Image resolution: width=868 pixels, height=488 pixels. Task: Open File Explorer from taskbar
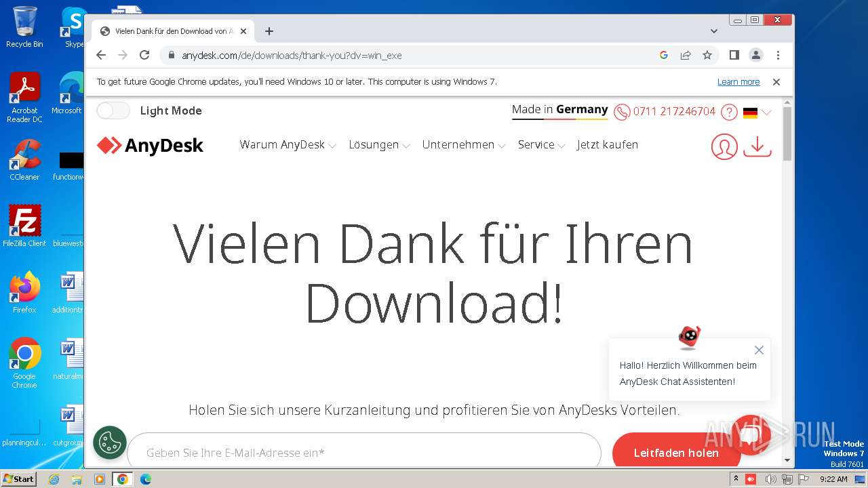(77, 479)
